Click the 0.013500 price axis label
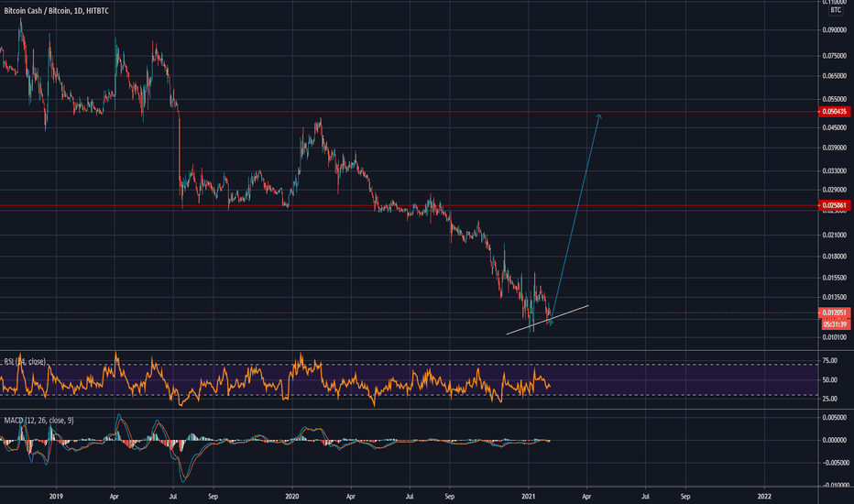The width and height of the screenshot is (854, 504). click(x=835, y=297)
